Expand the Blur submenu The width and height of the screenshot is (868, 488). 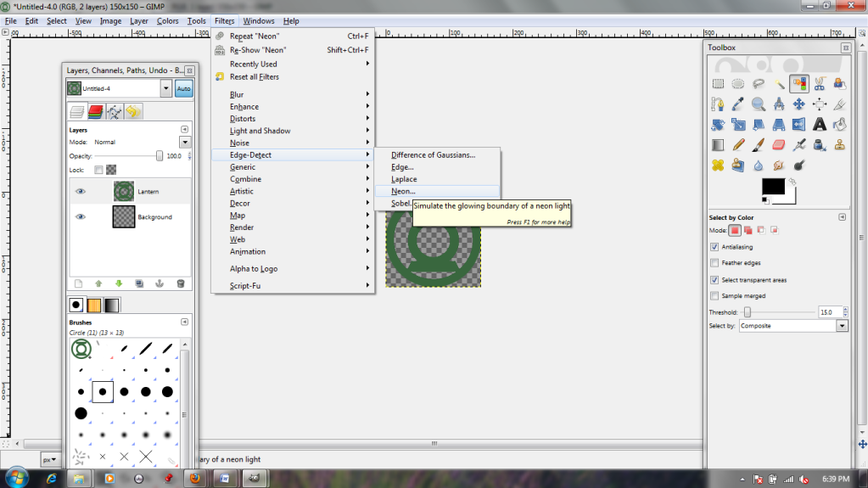click(x=293, y=94)
